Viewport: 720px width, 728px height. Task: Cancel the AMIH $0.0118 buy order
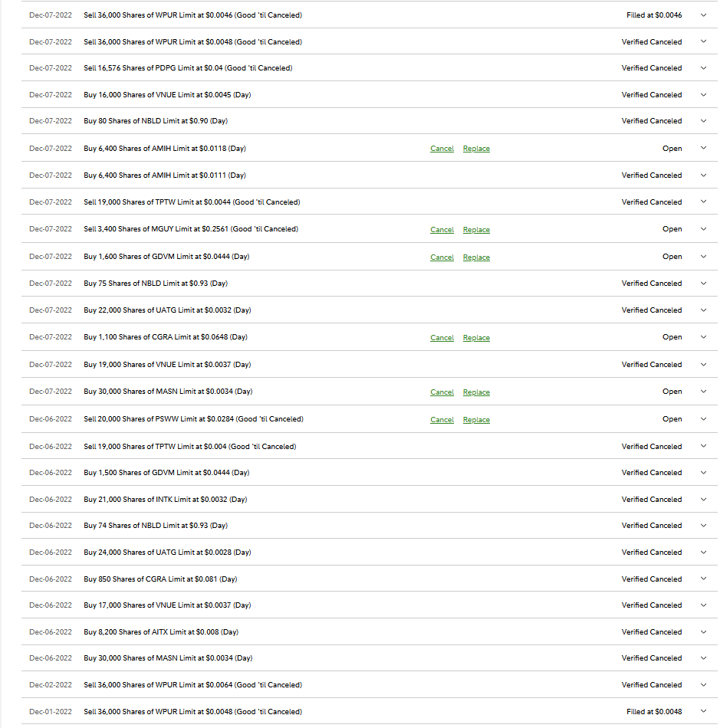tap(442, 149)
